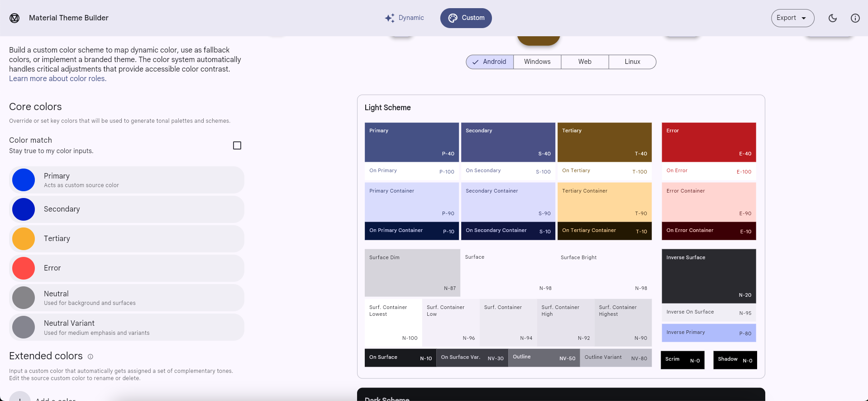868x401 pixels.
Task: Open the Tertiary color swatch
Action: [x=24, y=239]
